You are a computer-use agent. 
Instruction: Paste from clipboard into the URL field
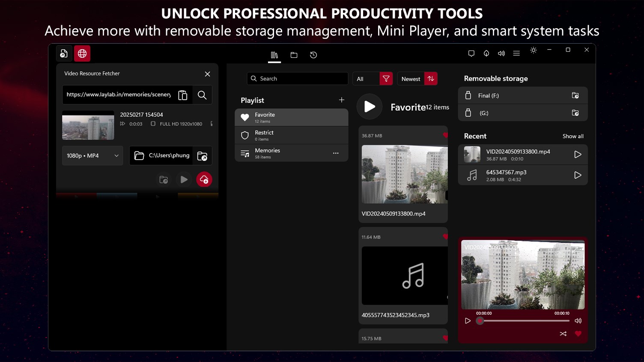pos(183,95)
